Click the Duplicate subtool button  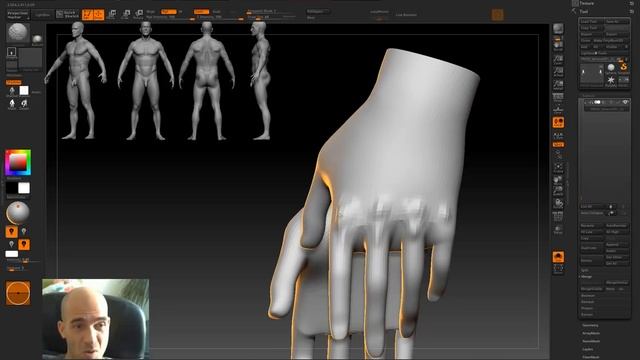coord(591,248)
